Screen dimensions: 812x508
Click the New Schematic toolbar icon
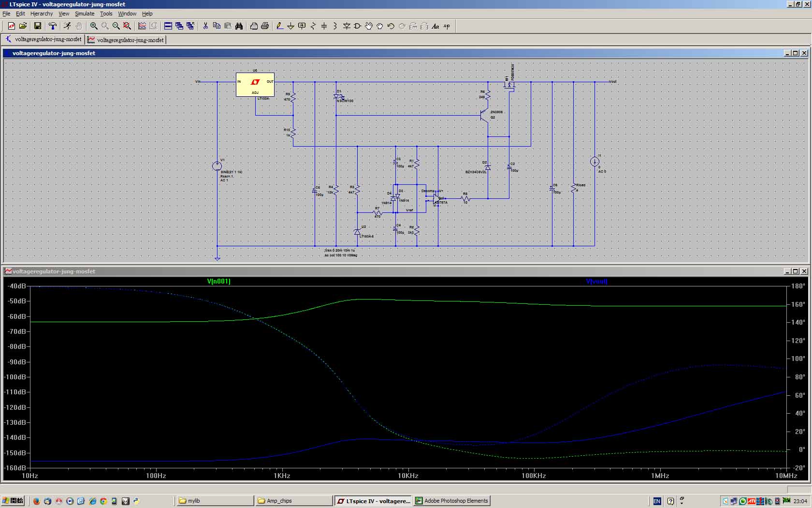coord(12,26)
